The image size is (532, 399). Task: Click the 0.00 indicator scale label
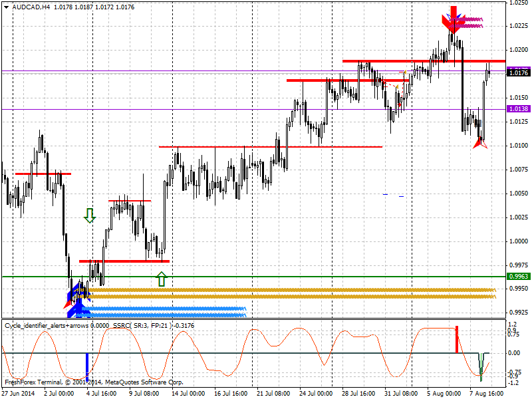point(514,353)
